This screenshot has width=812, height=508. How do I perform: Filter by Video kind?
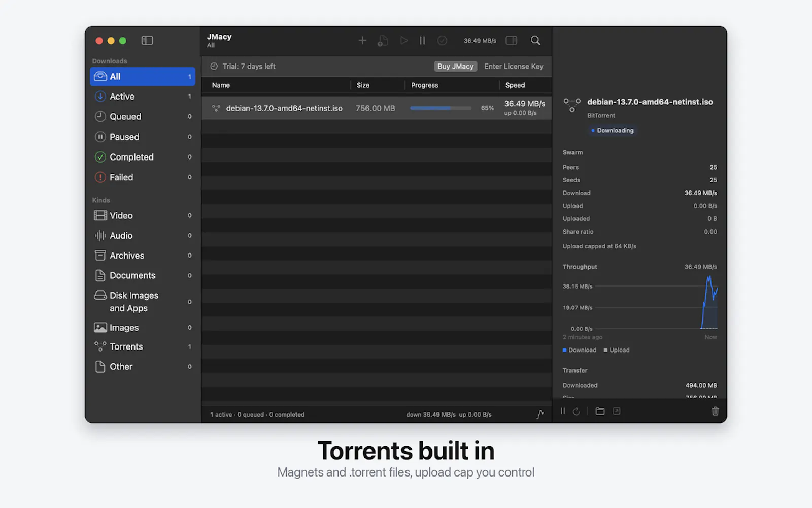point(143,215)
